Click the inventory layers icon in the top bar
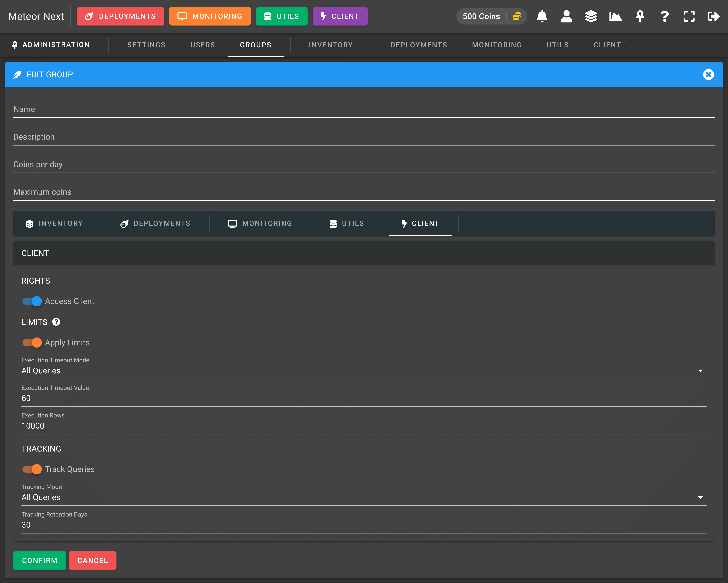This screenshot has height=583, width=728. 591,16
